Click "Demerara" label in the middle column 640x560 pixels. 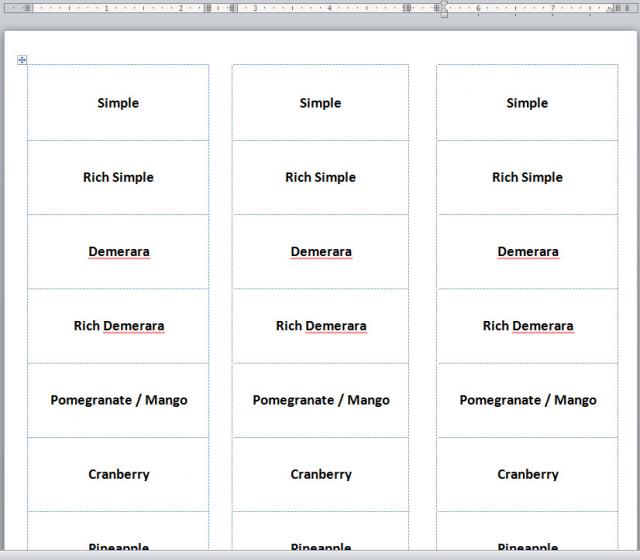pyautogui.click(x=320, y=251)
